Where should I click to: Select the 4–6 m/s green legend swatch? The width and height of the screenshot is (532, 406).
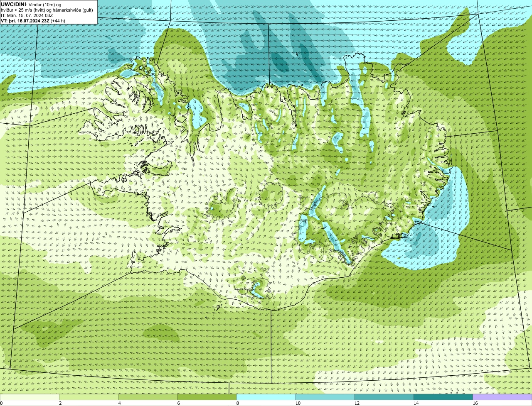point(148,397)
